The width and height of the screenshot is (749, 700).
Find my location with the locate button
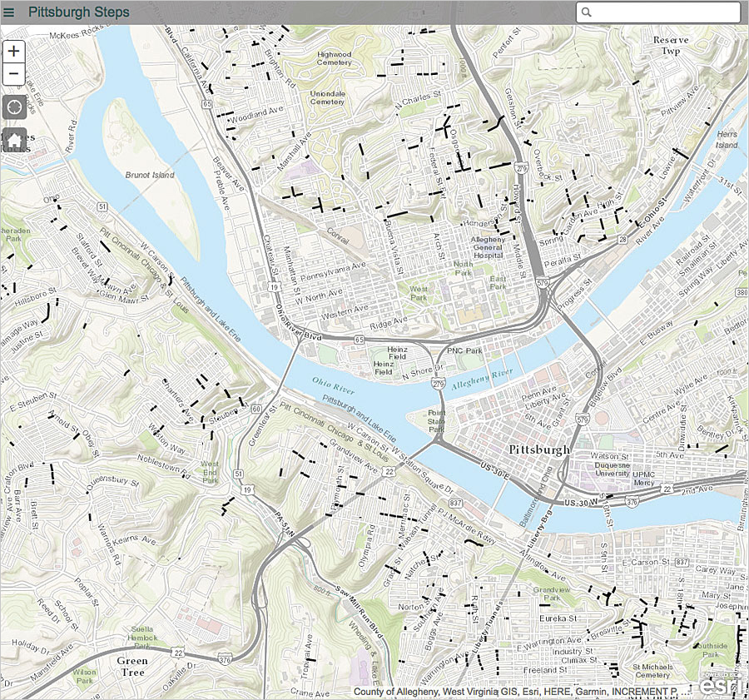(14, 107)
